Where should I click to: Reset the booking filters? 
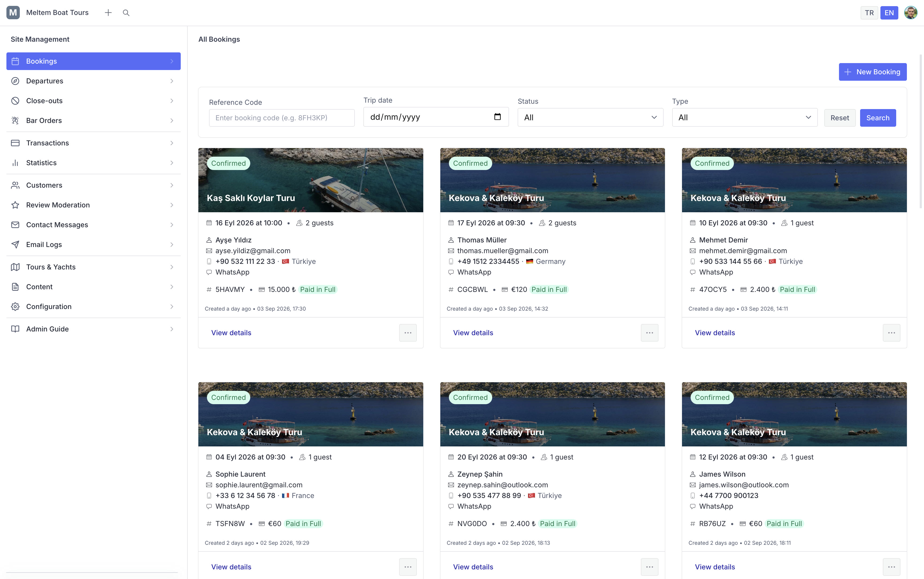[839, 118]
